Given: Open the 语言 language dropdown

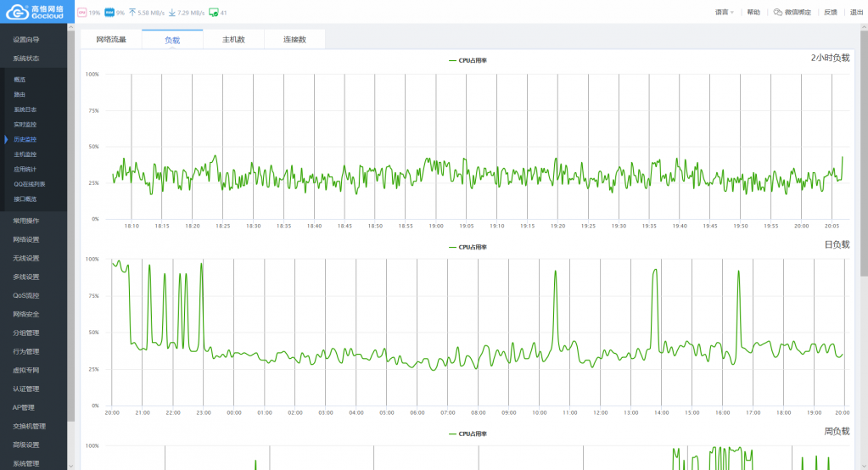Looking at the screenshot, I should click(x=724, y=12).
